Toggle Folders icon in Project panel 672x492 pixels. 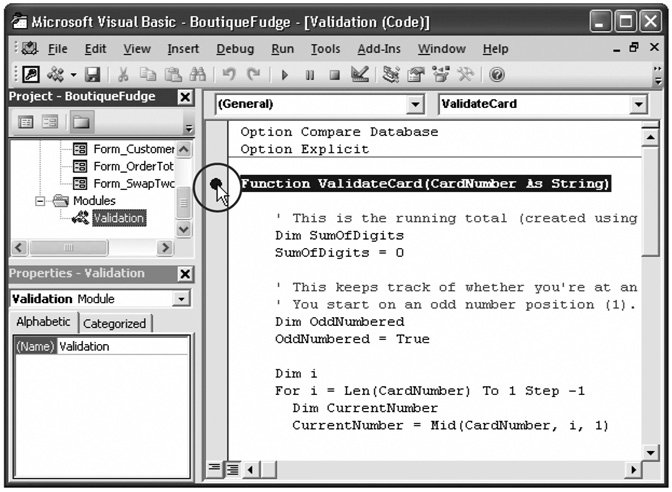[81, 122]
